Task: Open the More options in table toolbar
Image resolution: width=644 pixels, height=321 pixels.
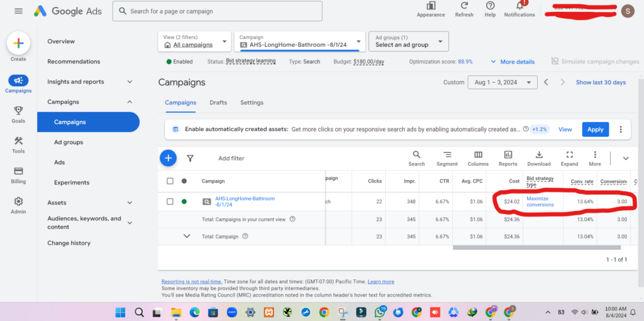Action: [x=595, y=158]
